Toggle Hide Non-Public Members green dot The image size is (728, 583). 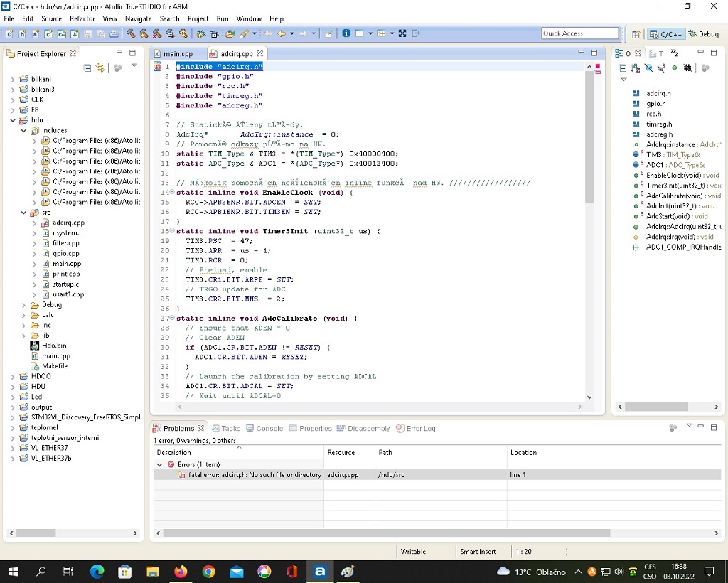674,68
